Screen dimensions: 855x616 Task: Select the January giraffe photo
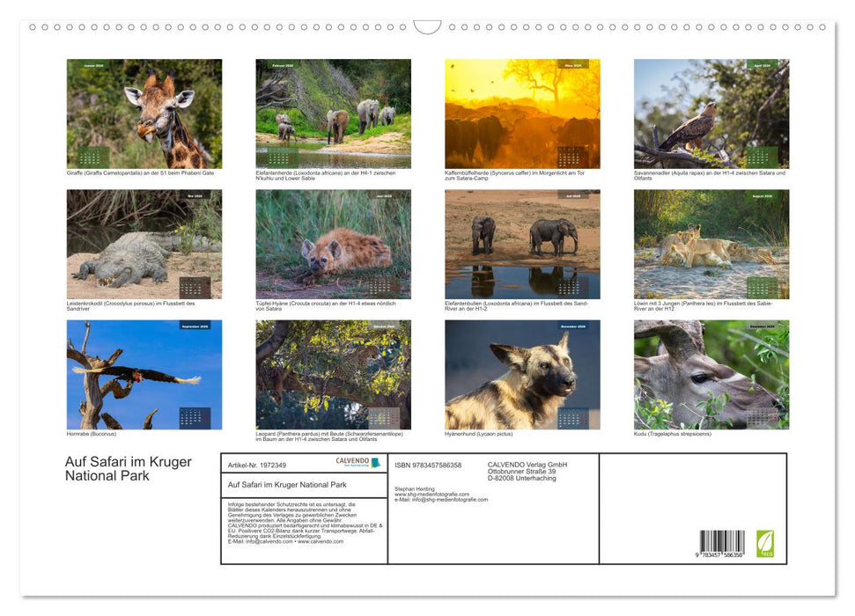pyautogui.click(x=144, y=114)
